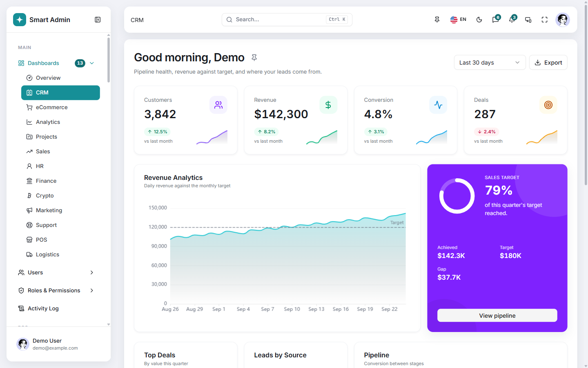Expand the Roles & Permissions group

[x=56, y=290]
